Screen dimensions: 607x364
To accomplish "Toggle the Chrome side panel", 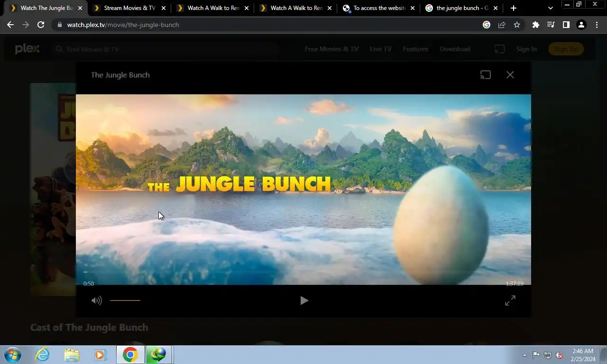I will [566, 25].
